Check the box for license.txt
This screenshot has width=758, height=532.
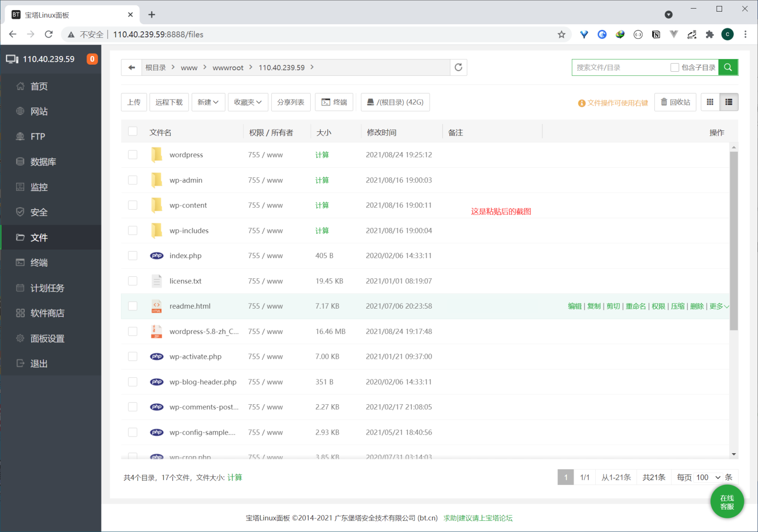133,281
